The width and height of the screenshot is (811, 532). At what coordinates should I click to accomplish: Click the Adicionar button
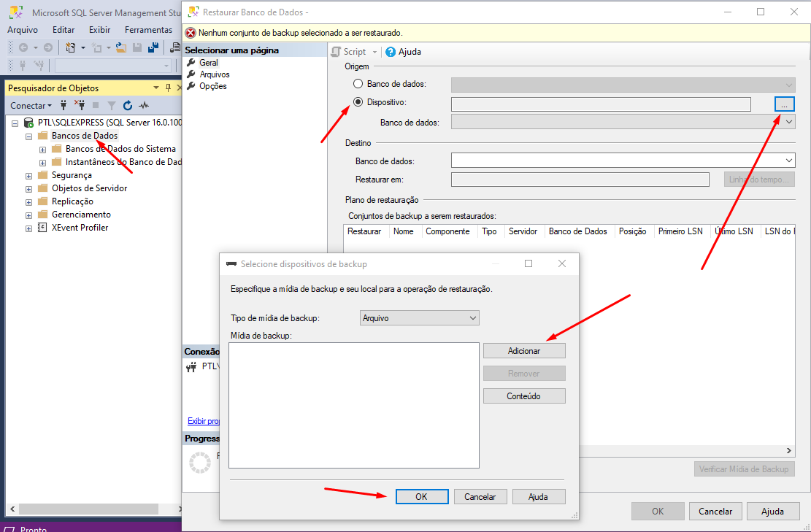click(x=524, y=350)
